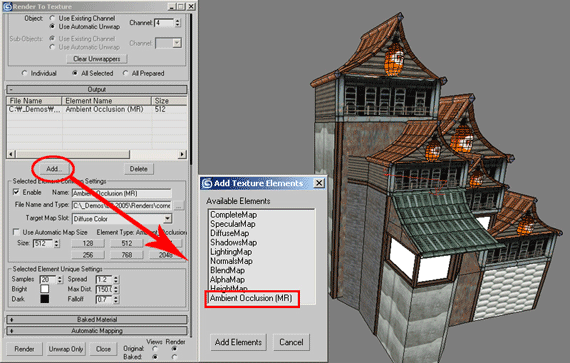Cancel the Add Texture Elements dialog

click(291, 342)
